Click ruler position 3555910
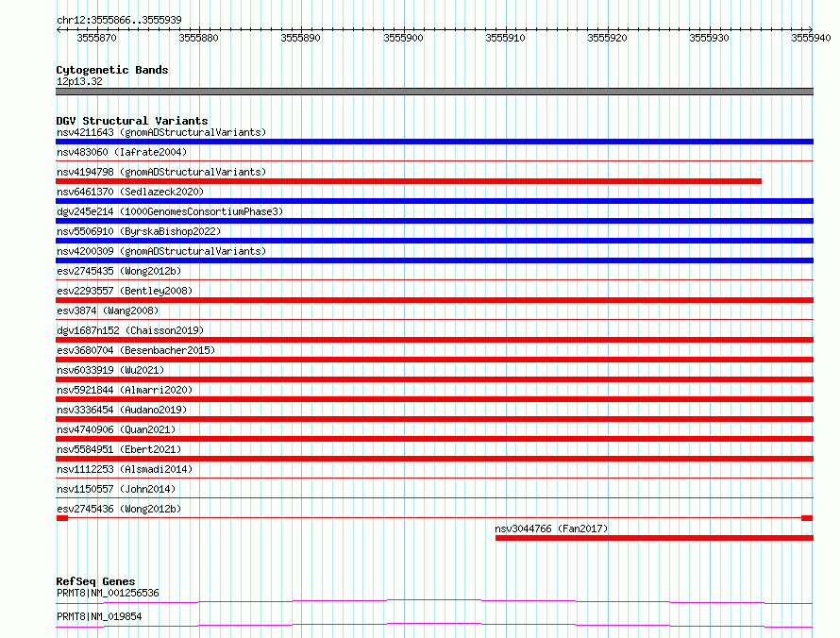840x638 pixels. (505, 38)
